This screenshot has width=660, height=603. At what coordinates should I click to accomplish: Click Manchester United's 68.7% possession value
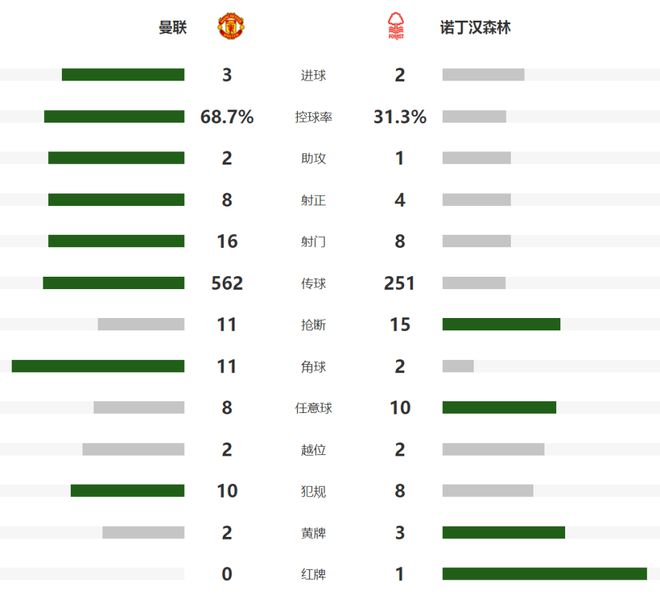[227, 117]
